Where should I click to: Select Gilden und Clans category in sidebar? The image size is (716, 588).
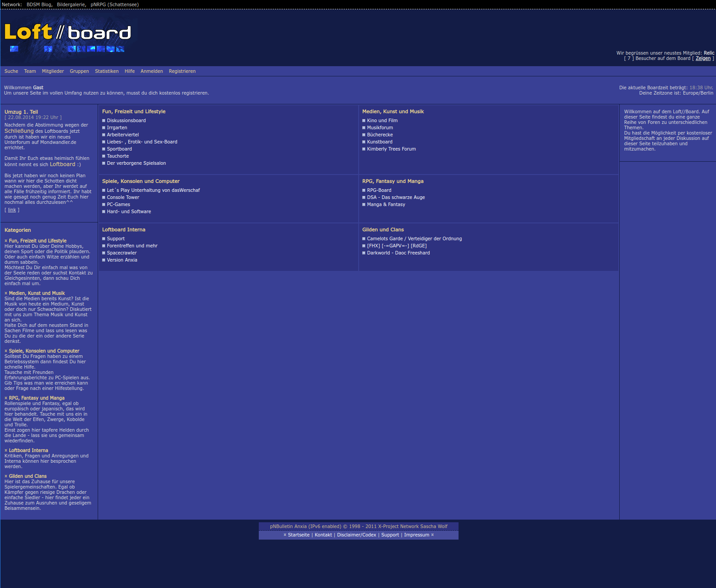(x=28, y=476)
